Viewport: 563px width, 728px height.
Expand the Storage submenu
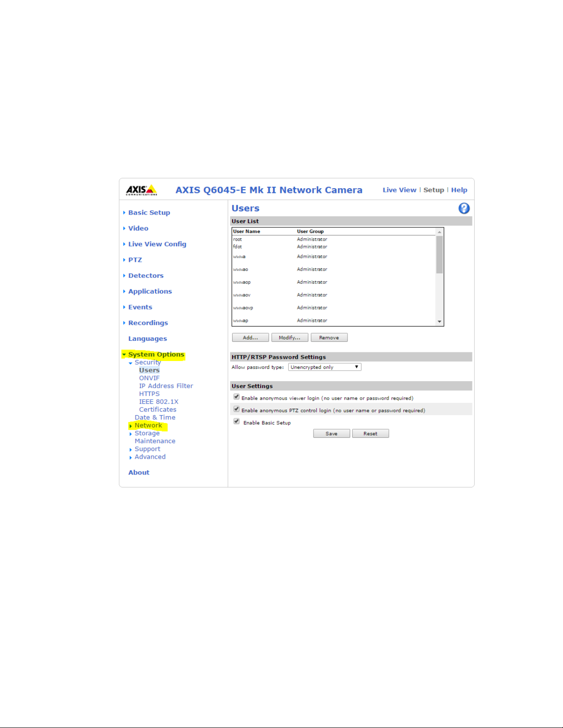(x=147, y=434)
